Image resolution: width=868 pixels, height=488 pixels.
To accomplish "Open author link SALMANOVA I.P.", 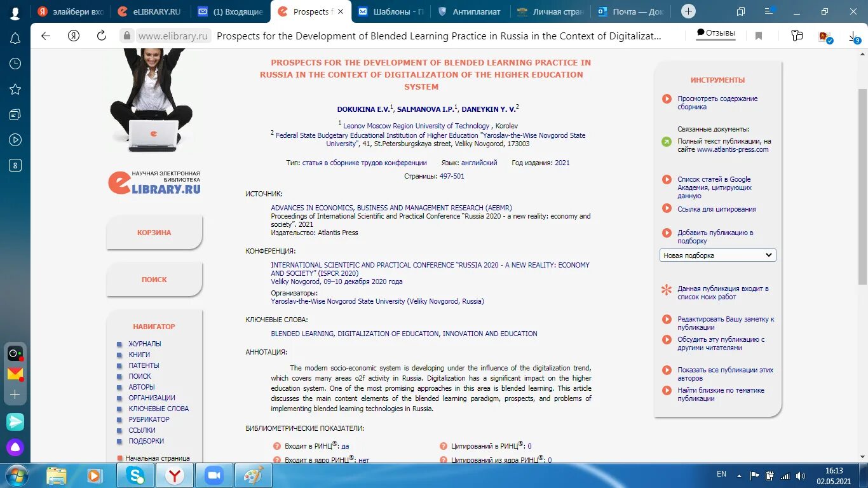I will [425, 109].
